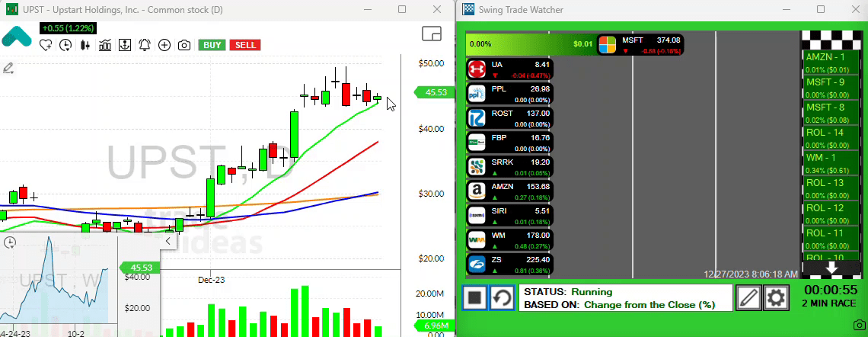The height and width of the screenshot is (337, 868).
Task: Click the 2 MIN RACE label
Action: tap(831, 303)
